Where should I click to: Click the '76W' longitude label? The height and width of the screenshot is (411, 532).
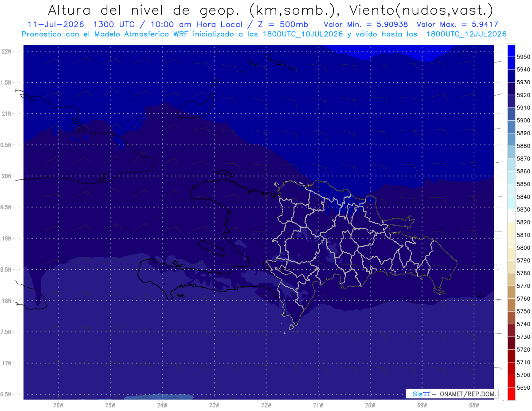click(x=58, y=405)
